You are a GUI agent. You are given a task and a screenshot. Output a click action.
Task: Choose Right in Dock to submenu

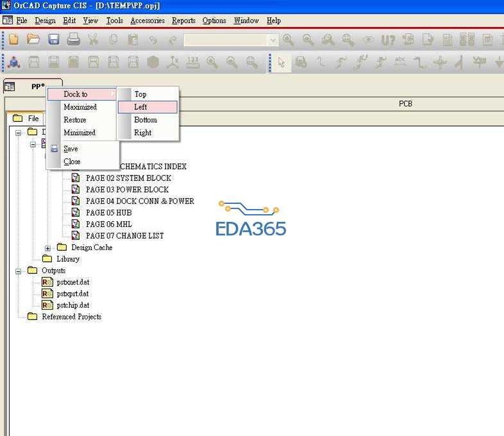(x=147, y=133)
